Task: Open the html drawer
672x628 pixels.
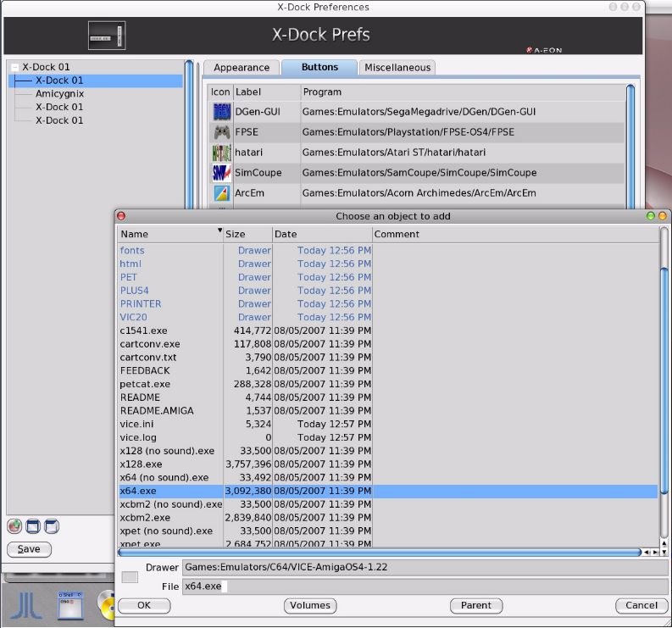Action: [131, 264]
